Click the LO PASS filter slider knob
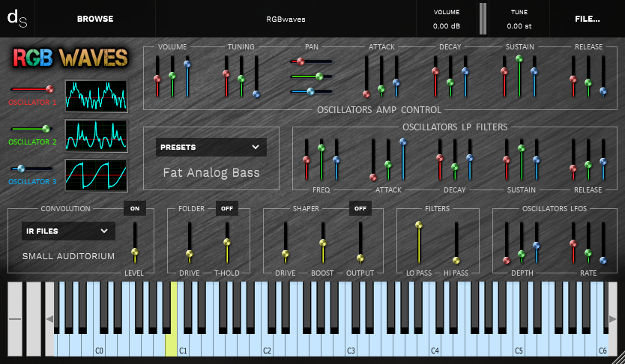 (418, 225)
